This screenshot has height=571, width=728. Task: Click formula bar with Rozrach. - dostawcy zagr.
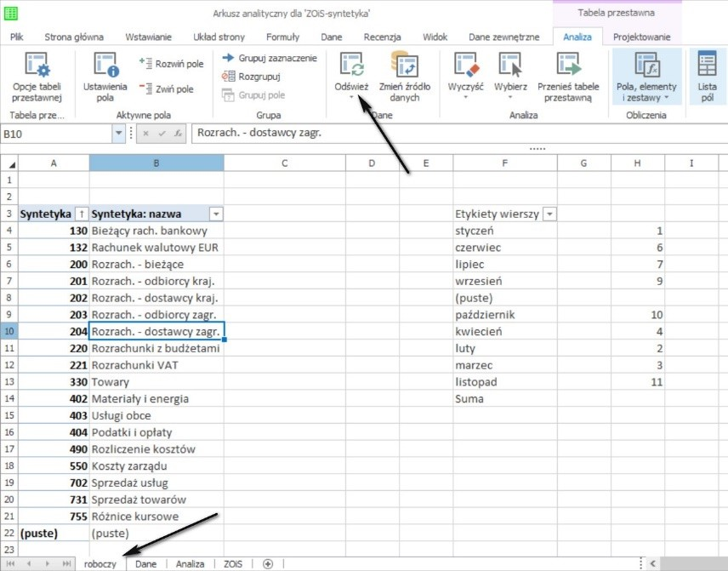[x=458, y=134]
